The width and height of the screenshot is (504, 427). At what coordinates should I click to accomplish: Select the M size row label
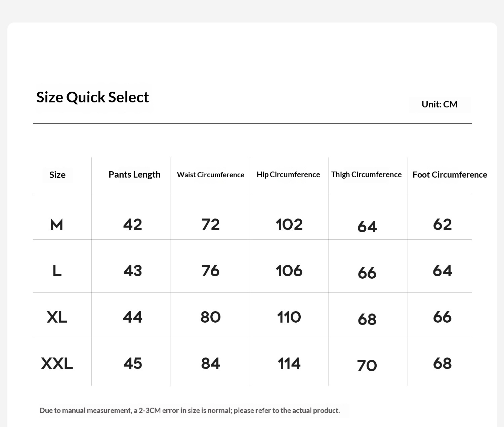[x=56, y=225]
